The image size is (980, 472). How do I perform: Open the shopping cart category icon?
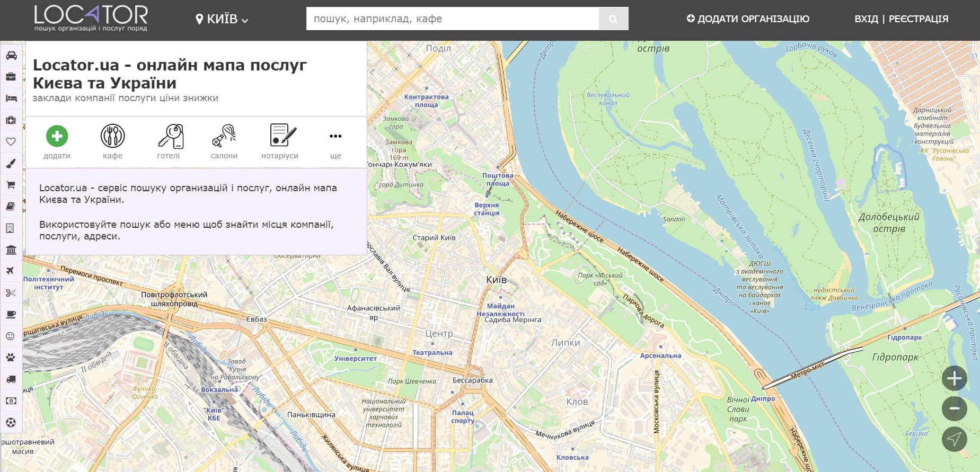click(11, 185)
